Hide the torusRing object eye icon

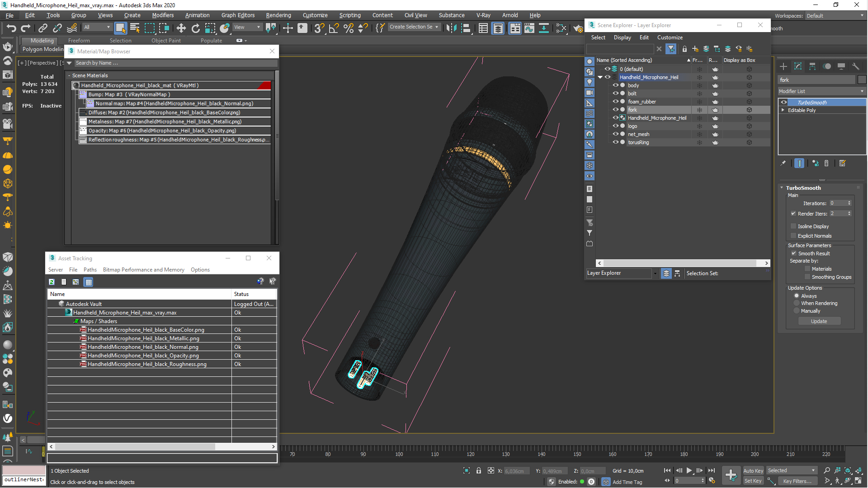[x=615, y=142]
